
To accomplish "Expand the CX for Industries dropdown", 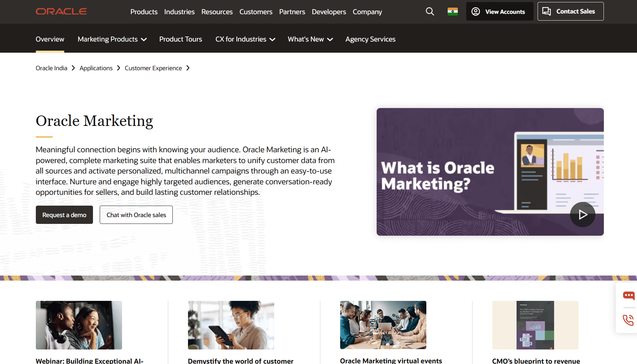I will pos(245,39).
